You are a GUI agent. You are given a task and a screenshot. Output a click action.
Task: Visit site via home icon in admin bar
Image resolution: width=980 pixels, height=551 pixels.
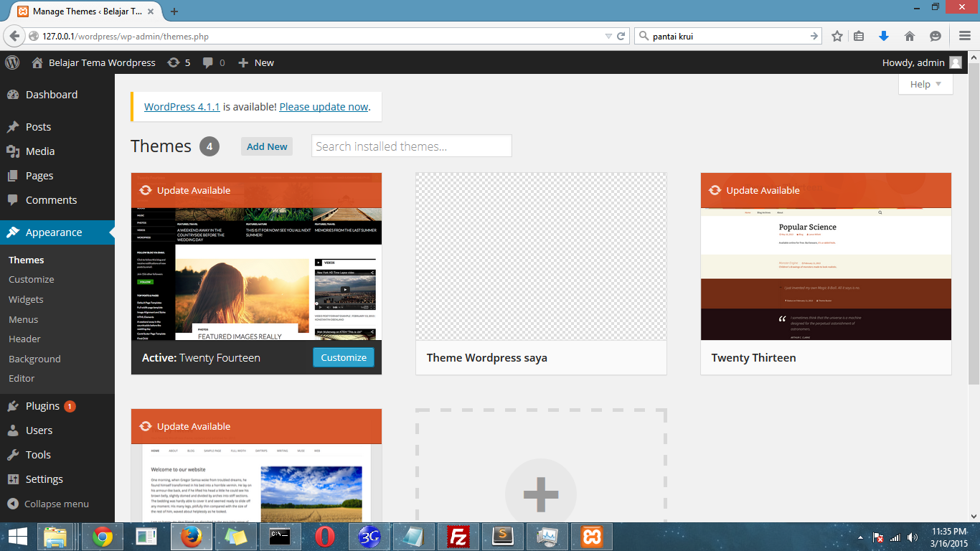[x=37, y=62]
